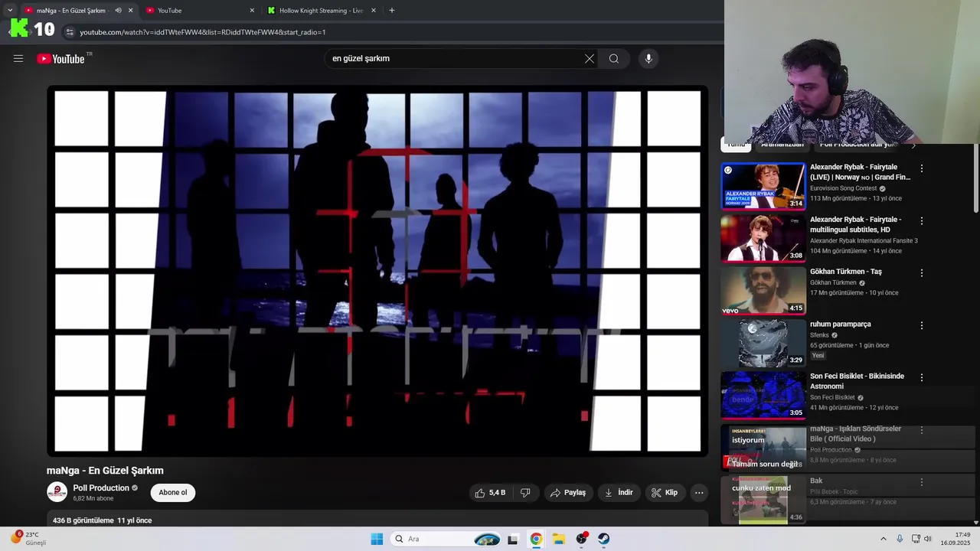The image size is (980, 551).
Task: Open options menu for Bak video
Action: click(922, 483)
